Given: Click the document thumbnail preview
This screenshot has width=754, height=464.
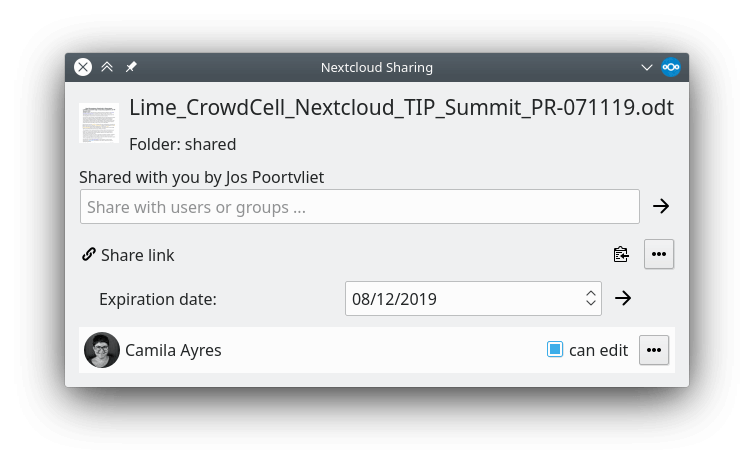Looking at the screenshot, I should click(x=98, y=123).
